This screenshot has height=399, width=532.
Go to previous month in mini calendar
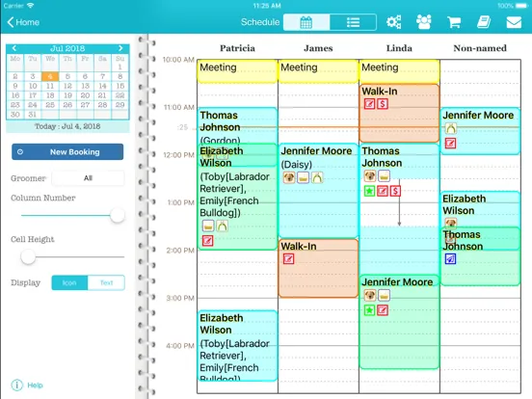(x=14, y=48)
